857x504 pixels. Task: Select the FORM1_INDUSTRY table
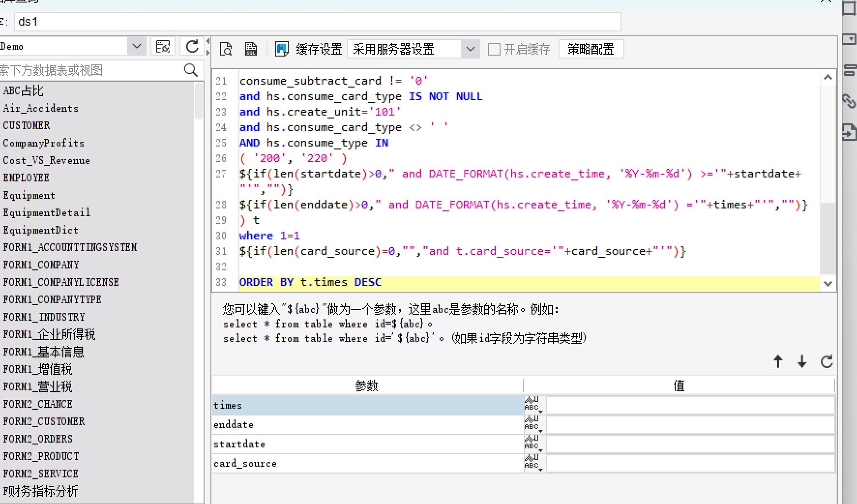click(x=44, y=317)
